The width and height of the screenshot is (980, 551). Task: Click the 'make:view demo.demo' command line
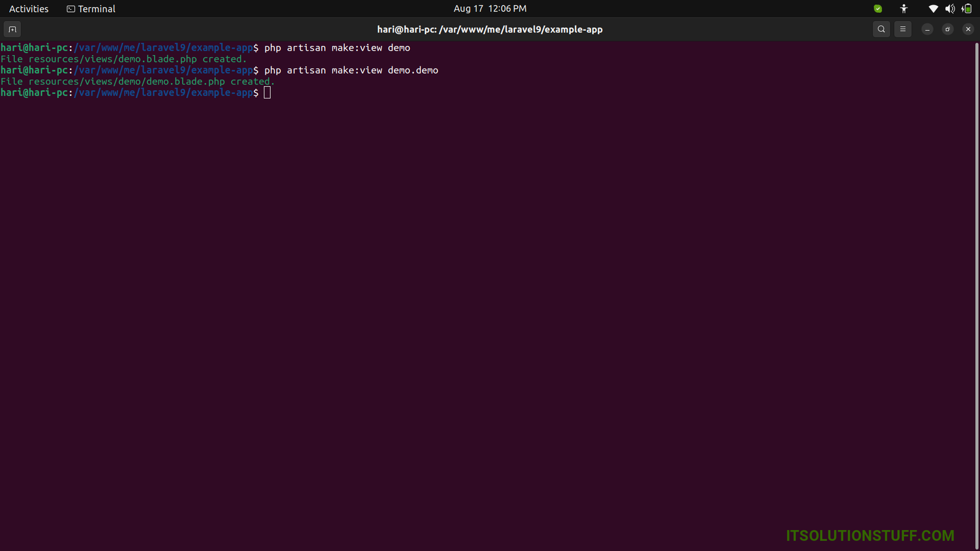[351, 70]
